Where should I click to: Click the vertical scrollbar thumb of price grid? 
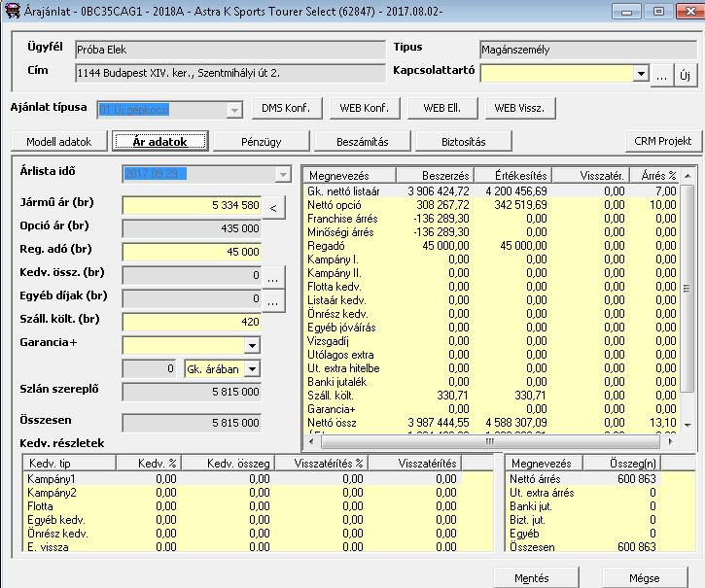[x=687, y=289]
